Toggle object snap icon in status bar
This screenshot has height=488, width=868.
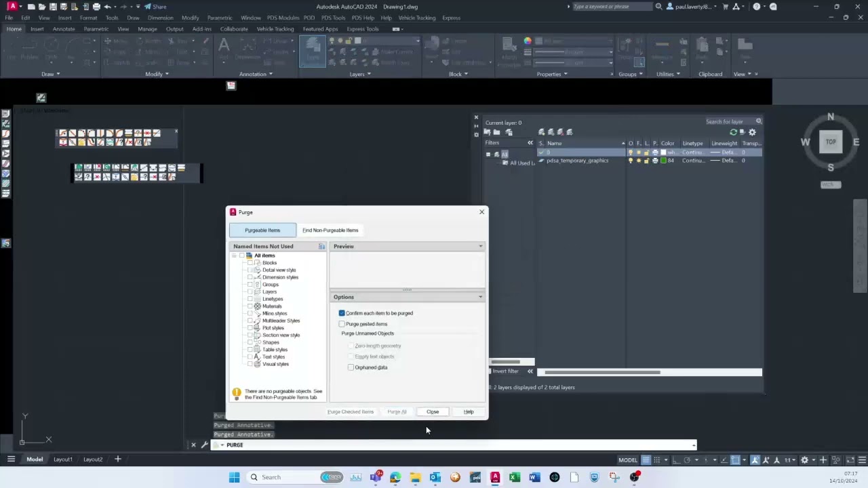pos(735,460)
